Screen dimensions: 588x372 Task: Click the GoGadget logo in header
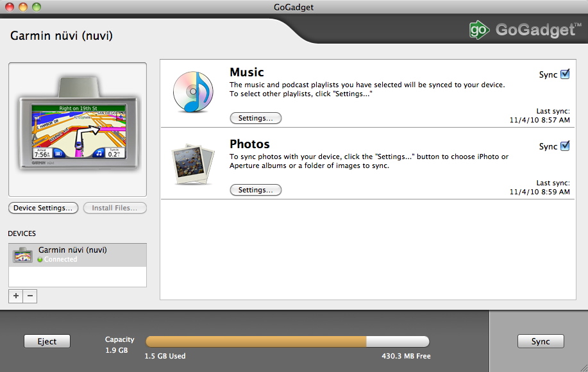[x=525, y=30]
